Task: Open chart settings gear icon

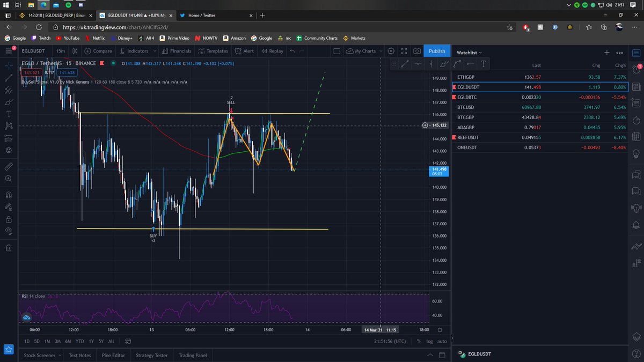Action: (391, 51)
